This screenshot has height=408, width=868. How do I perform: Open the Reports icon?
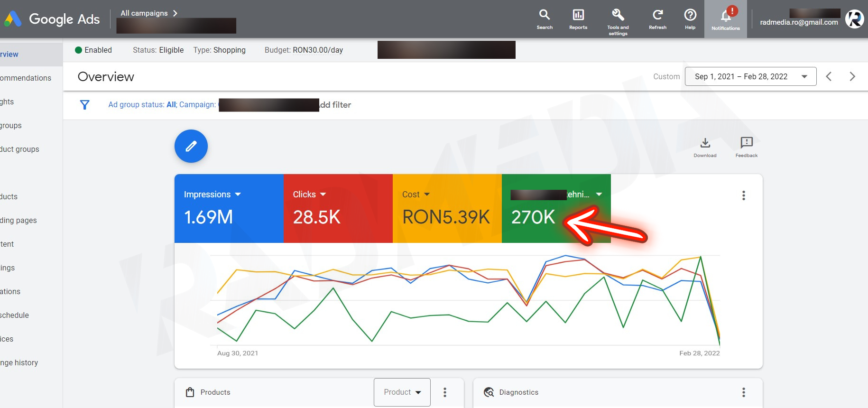578,19
